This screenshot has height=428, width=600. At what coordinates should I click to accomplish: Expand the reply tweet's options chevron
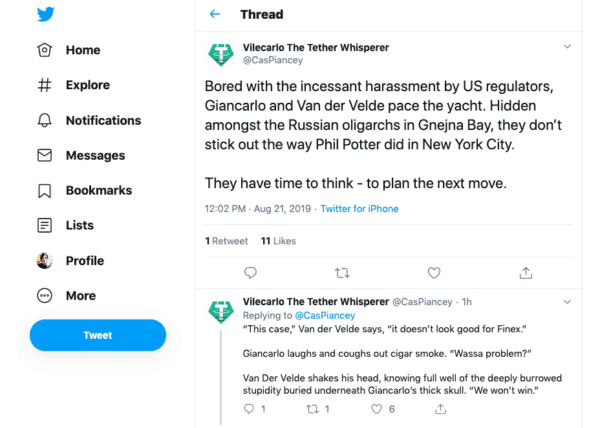click(x=567, y=301)
